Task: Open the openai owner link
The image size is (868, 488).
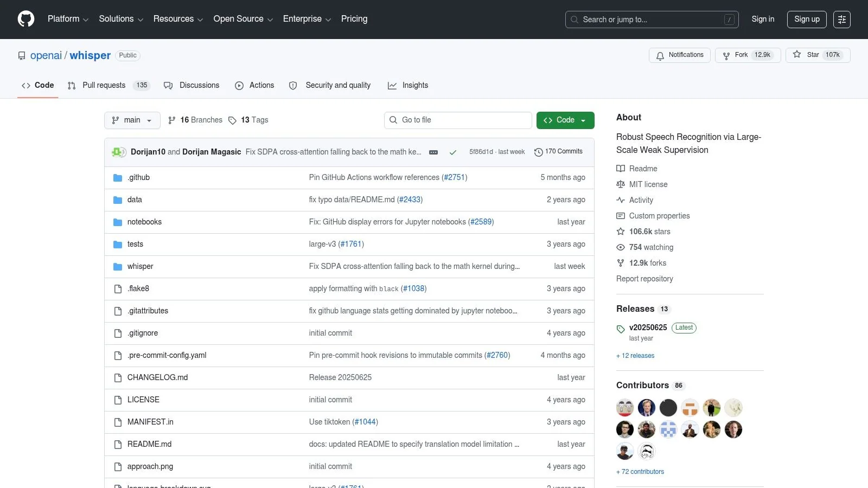Action: tap(46, 55)
